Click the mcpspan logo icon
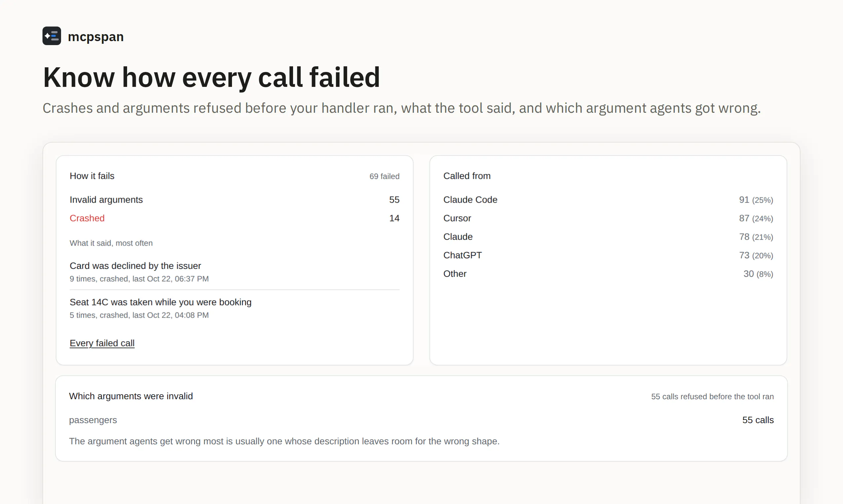843x504 pixels. (x=52, y=36)
